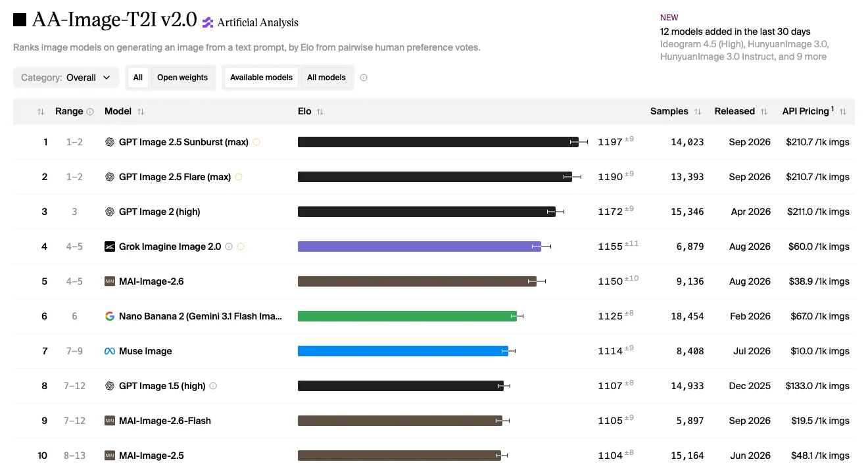Click the Artificial Analysis logo icon
Screen dimensions: 868x470
[208, 22]
